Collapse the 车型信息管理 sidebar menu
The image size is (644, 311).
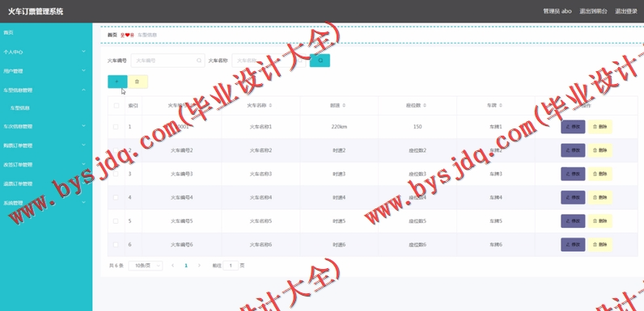click(x=46, y=90)
